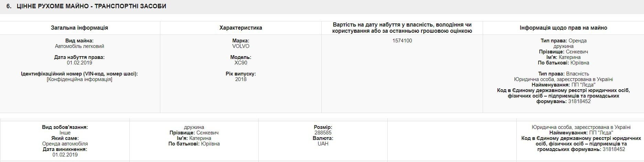
Task: Select the UAH currency value
Action: point(323,144)
